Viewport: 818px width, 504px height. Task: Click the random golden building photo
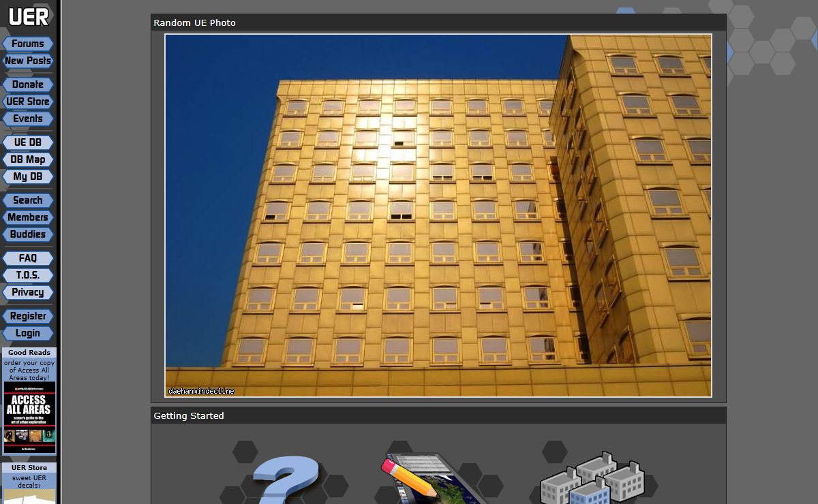pyautogui.click(x=438, y=215)
